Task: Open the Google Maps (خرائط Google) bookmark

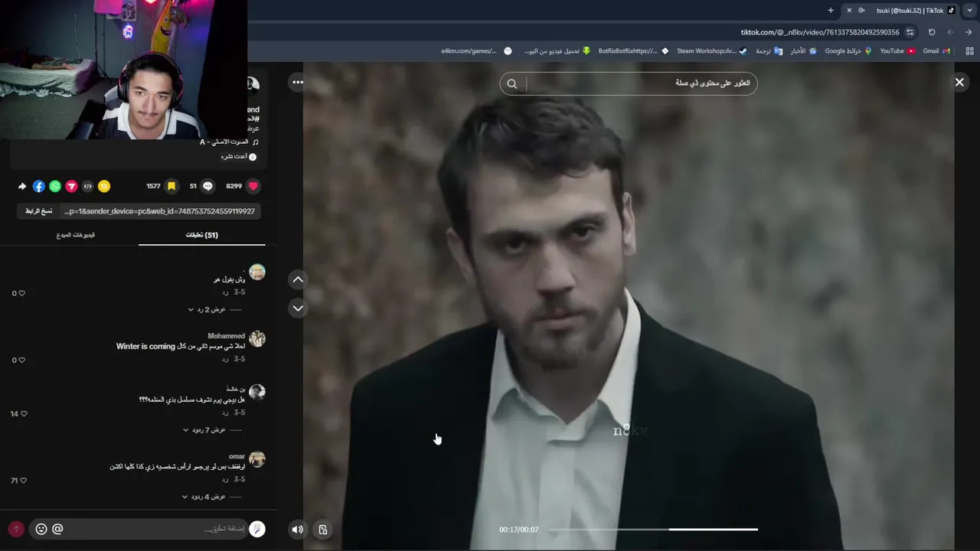Action: [x=848, y=51]
